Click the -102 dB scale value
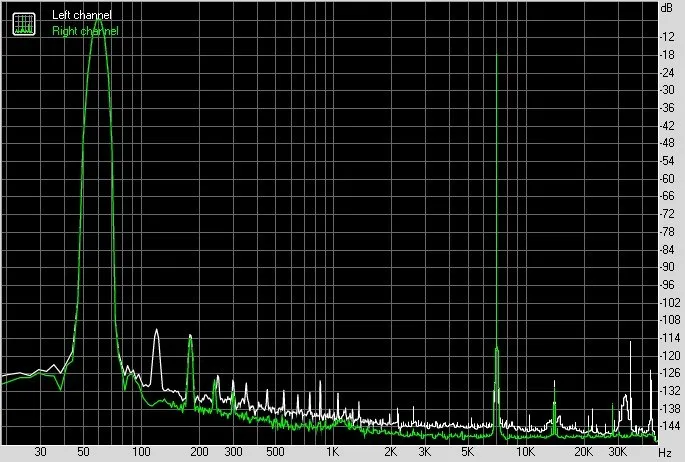Viewport: 685px width, 462px height. 669,303
